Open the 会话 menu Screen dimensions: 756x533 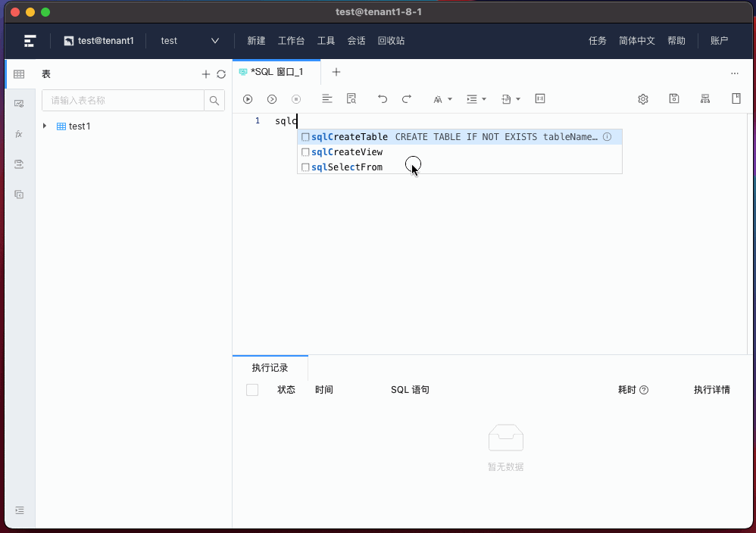point(356,41)
